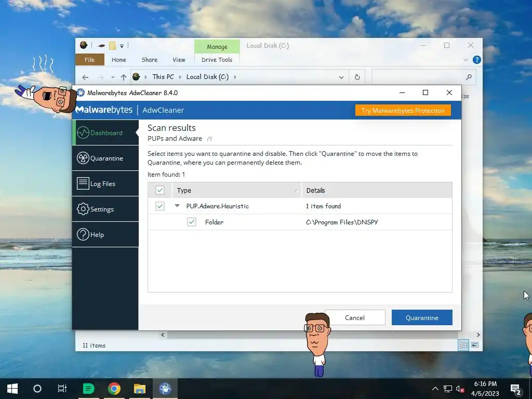Open the Log Files sidebar section

105,183
